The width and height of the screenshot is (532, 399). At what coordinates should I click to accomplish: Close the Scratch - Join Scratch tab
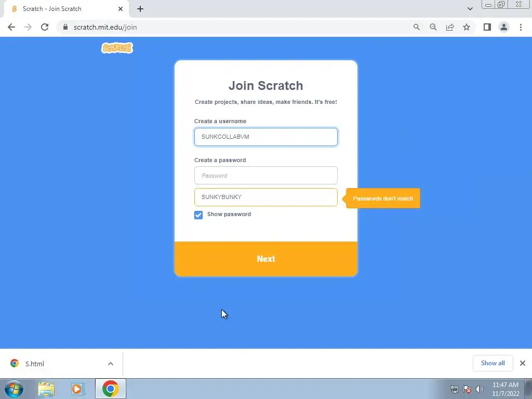point(121,9)
